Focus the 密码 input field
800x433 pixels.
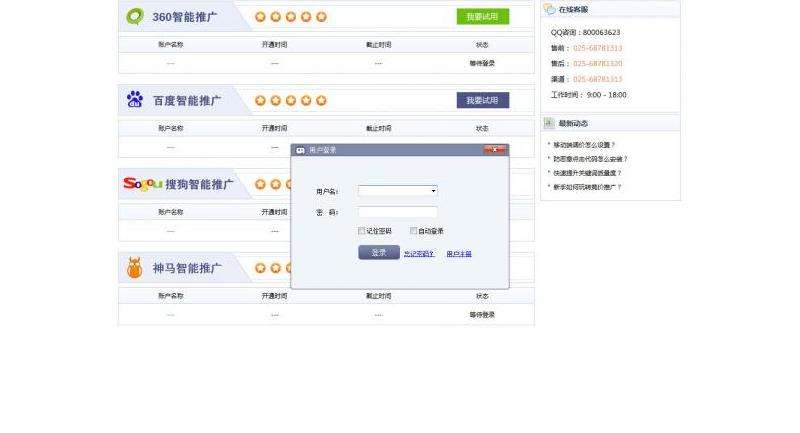[x=397, y=212]
